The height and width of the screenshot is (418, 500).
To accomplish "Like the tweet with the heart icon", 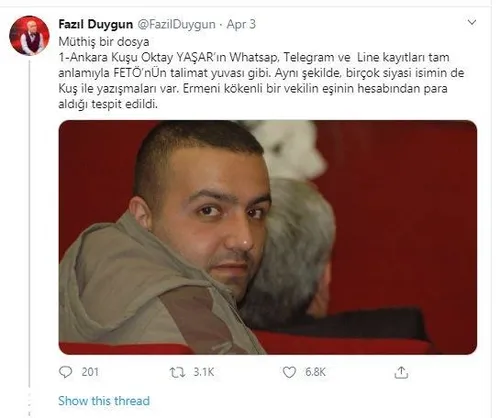I will click(289, 372).
